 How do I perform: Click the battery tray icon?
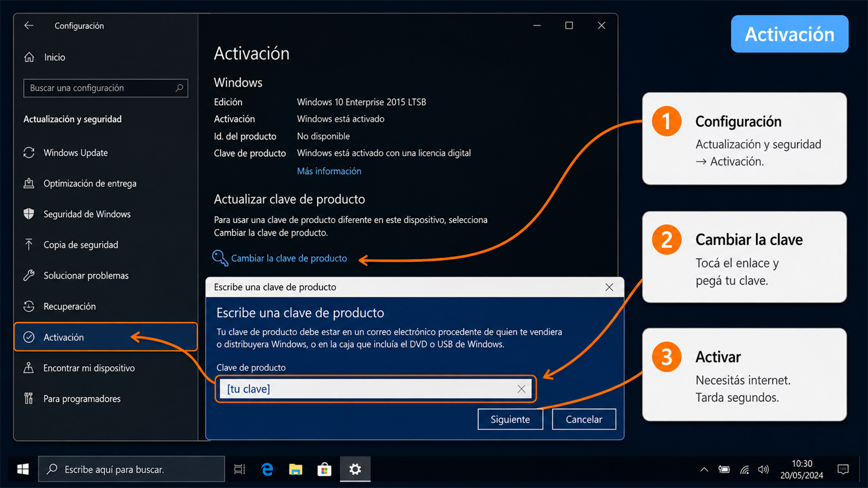coord(724,469)
